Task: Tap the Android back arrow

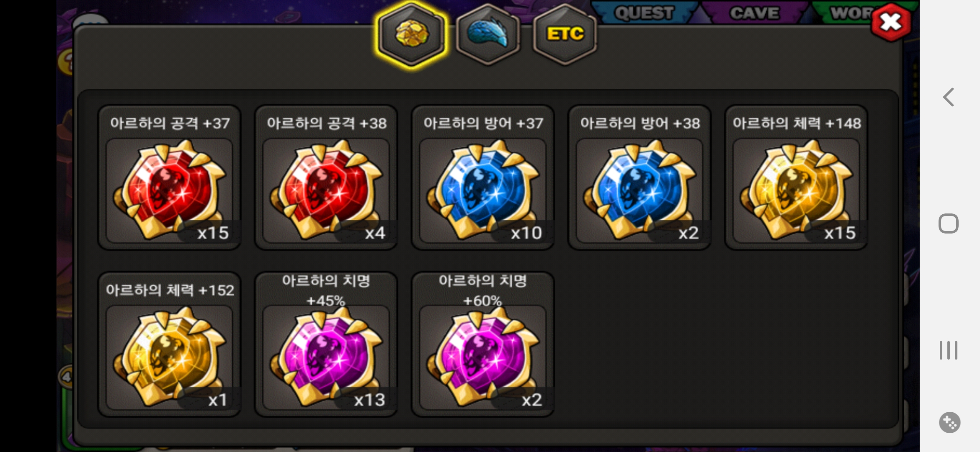Action: (x=948, y=97)
